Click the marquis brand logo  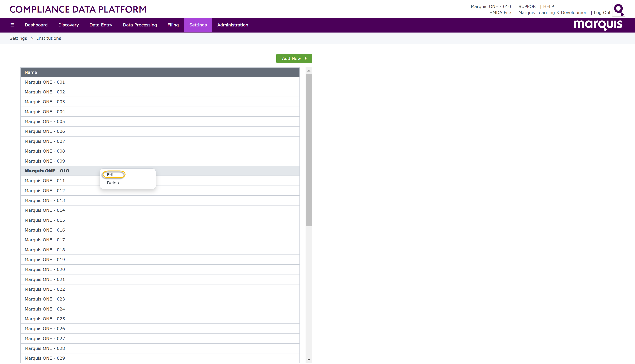(x=598, y=25)
